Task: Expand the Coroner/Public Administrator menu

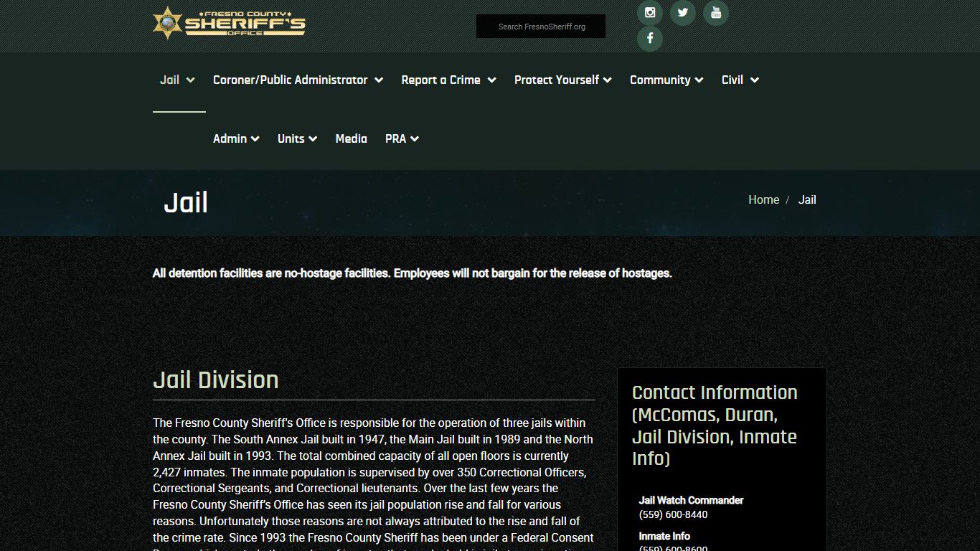Action: tap(298, 80)
